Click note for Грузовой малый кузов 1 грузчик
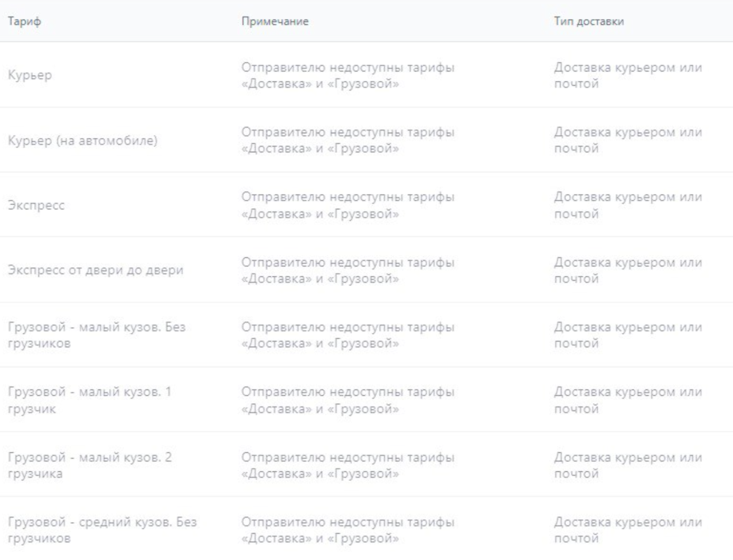Viewport: 733px width, 560px height. 347,400
